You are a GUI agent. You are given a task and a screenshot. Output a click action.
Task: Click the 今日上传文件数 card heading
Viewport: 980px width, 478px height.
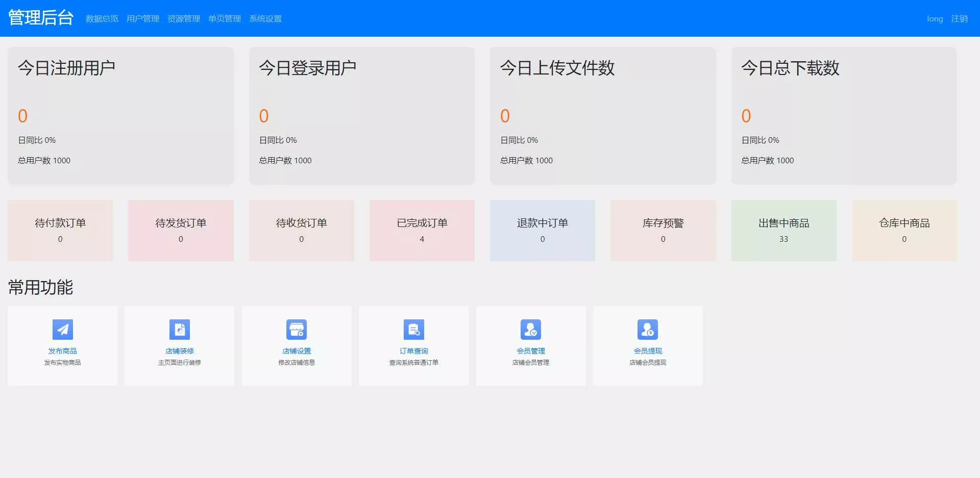pos(557,68)
